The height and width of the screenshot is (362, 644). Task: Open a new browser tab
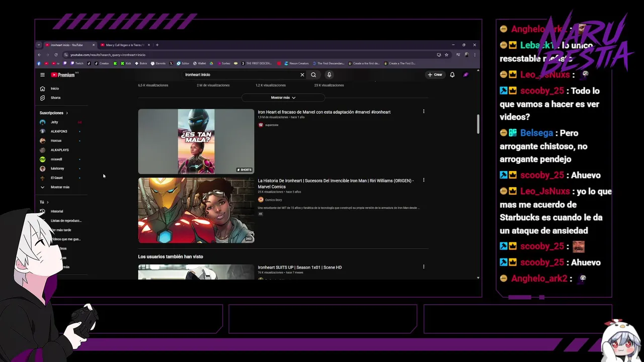[157, 45]
